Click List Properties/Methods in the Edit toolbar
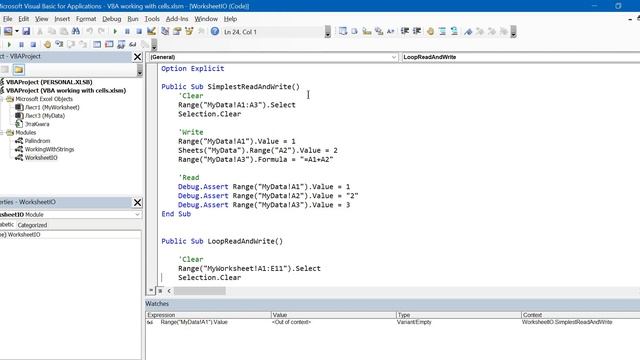The width and height of the screenshot is (640, 360). point(343,31)
